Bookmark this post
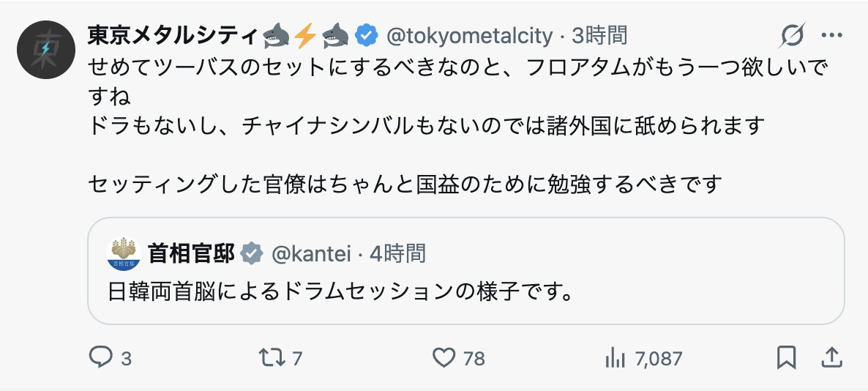The height and width of the screenshot is (391, 868). 786,358
